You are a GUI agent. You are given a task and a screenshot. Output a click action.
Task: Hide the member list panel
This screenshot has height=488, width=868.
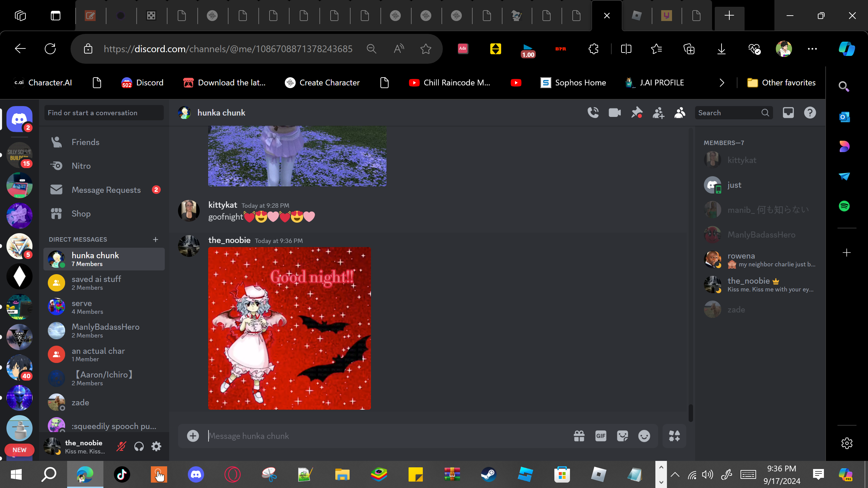[x=680, y=113]
